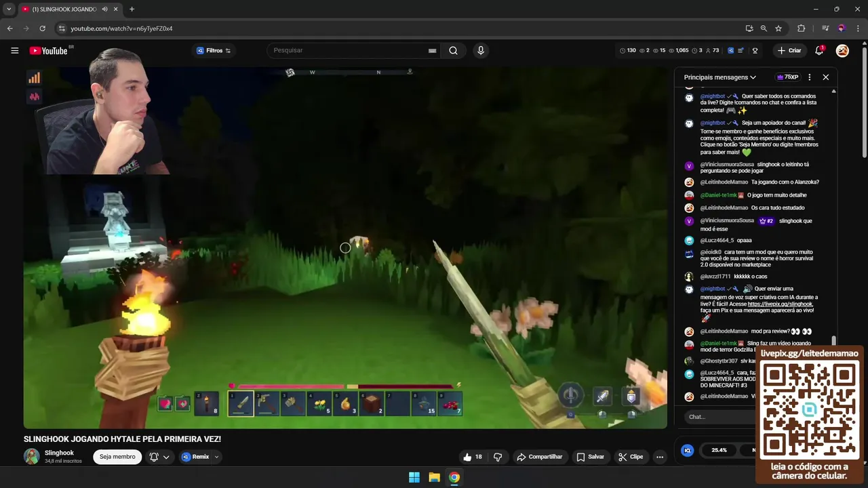This screenshot has width=868, height=488.
Task: Click the 25.4% score pill
Action: tap(719, 450)
